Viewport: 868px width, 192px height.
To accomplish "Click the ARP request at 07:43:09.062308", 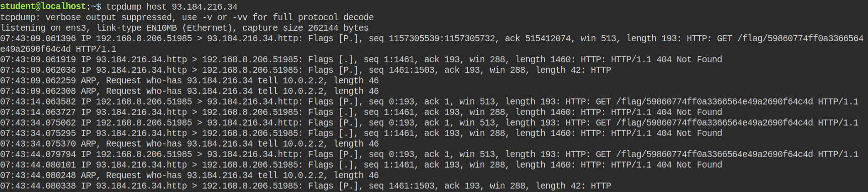I will 190,91.
